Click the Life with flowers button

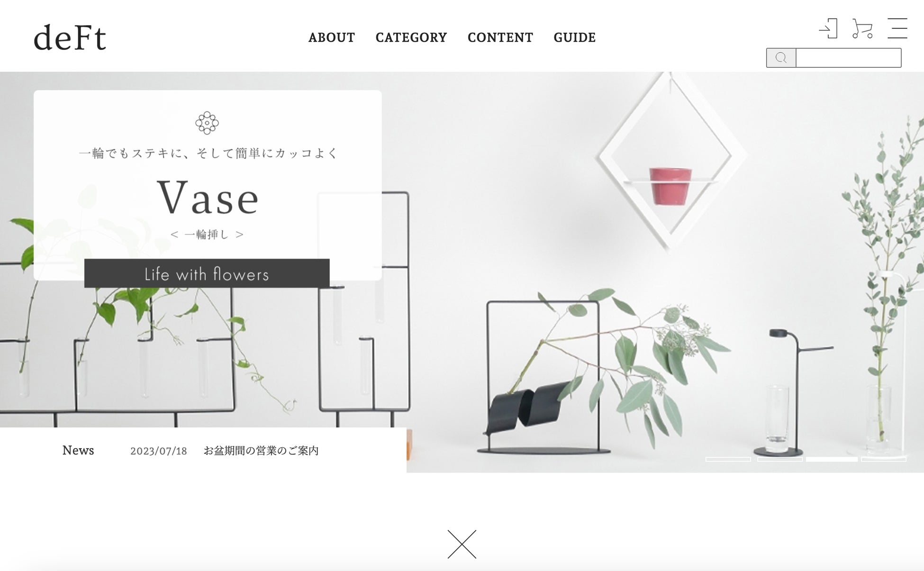(207, 273)
